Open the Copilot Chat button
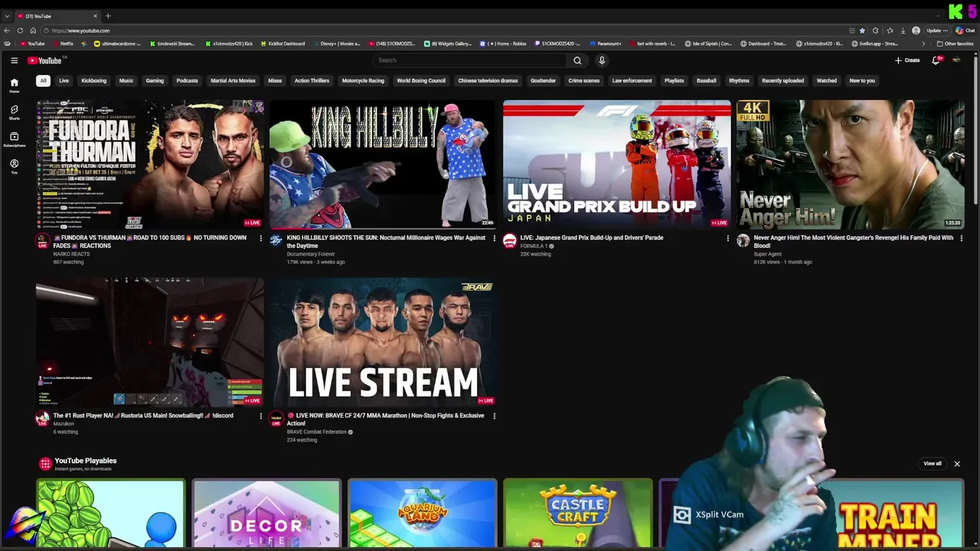 tap(965, 31)
